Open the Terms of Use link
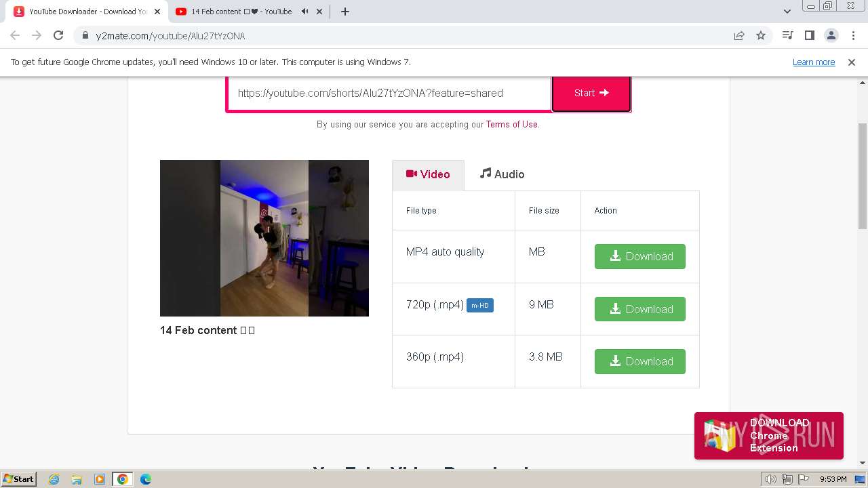 [512, 125]
